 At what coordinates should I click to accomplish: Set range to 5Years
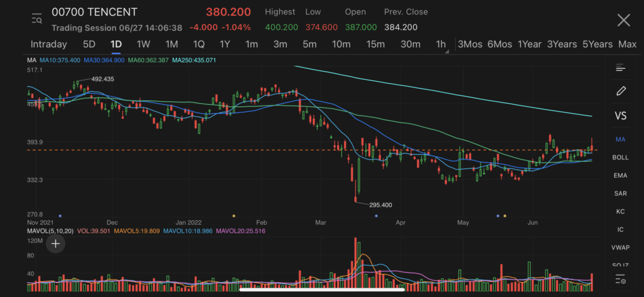(x=597, y=44)
